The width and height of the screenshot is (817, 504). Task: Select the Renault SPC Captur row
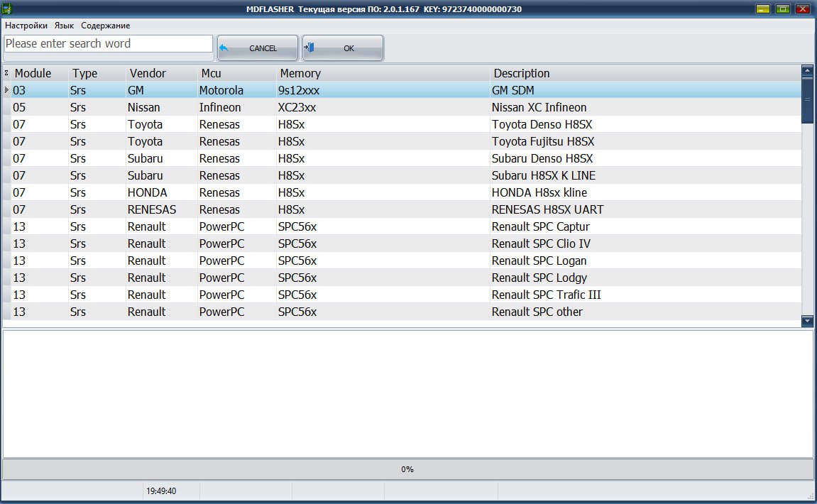[402, 226]
